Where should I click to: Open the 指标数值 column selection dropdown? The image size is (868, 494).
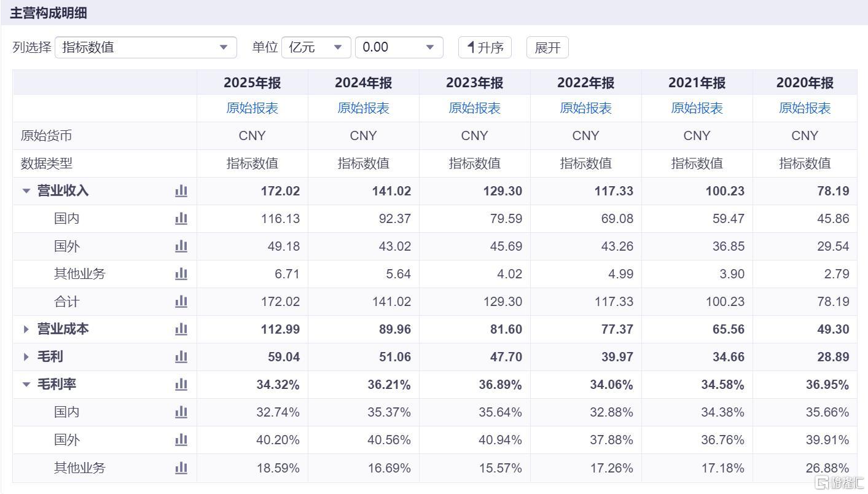146,47
